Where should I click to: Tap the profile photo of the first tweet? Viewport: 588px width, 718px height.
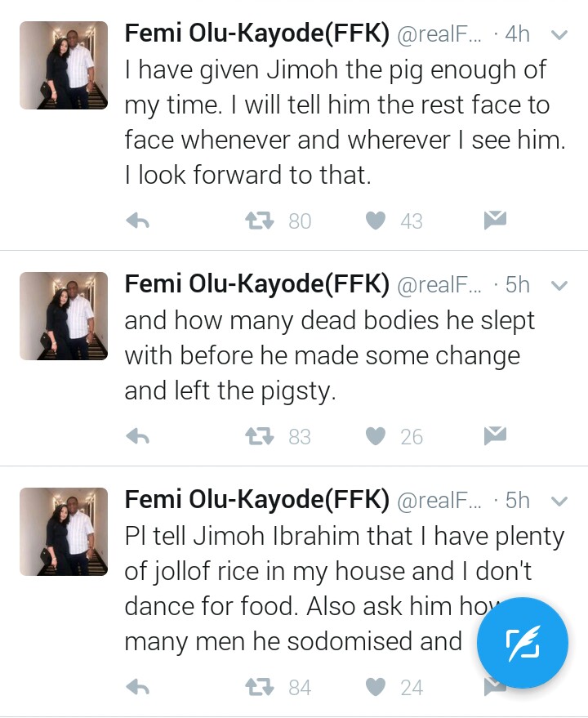tap(64, 65)
